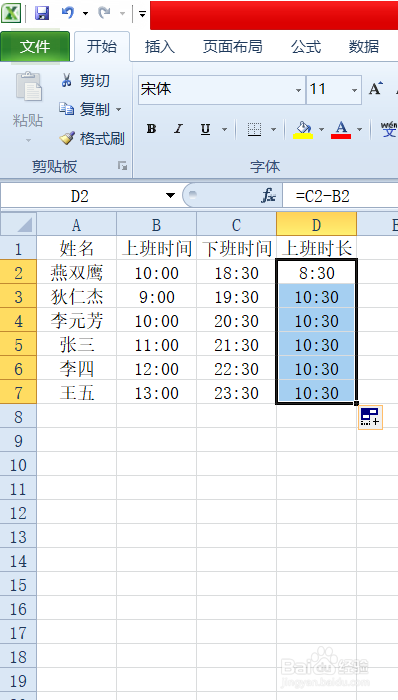Open the font size dropdown
398x700 pixels.
click(354, 90)
